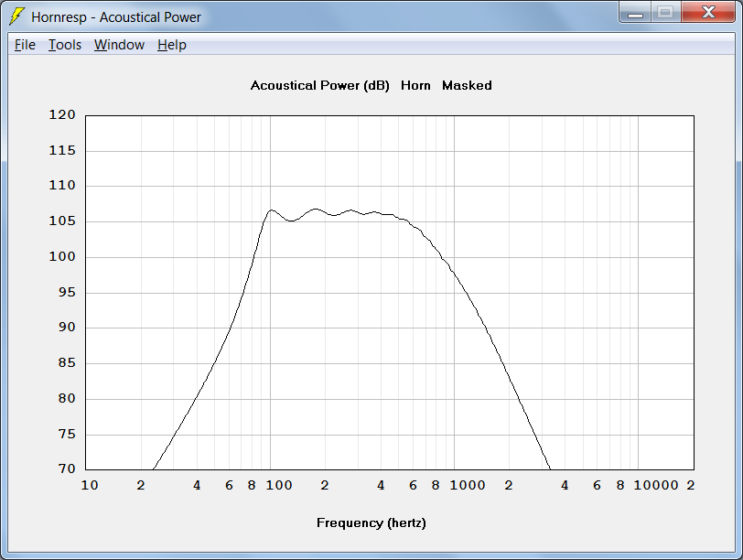Viewport: 743px width, 560px height.
Task: Close the Acoustical Power window
Action: (x=708, y=13)
